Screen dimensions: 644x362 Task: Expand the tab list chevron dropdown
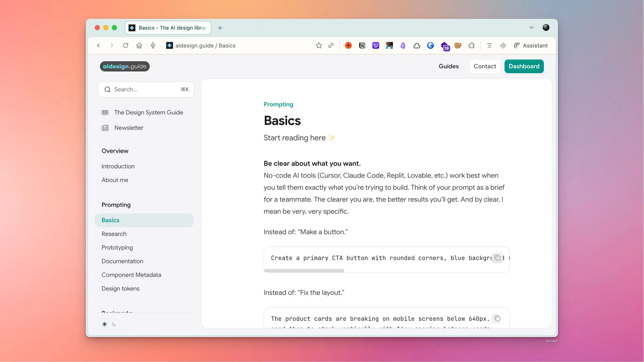pyautogui.click(x=531, y=28)
